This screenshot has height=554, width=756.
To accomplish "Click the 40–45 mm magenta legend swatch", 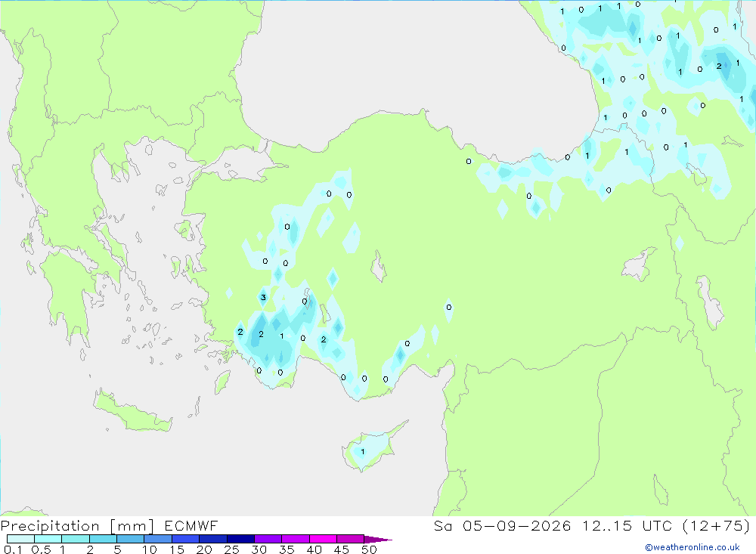I will click(x=323, y=539).
